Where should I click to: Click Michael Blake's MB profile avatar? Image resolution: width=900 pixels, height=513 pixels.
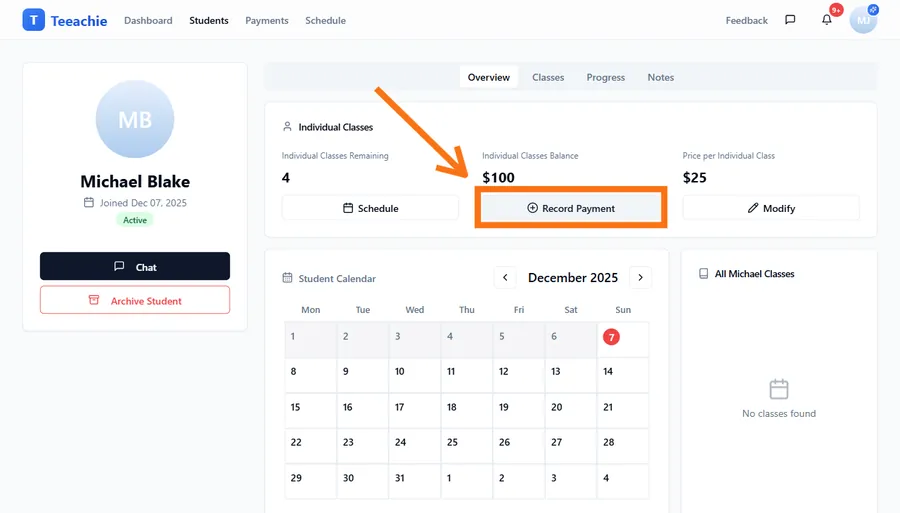click(135, 120)
